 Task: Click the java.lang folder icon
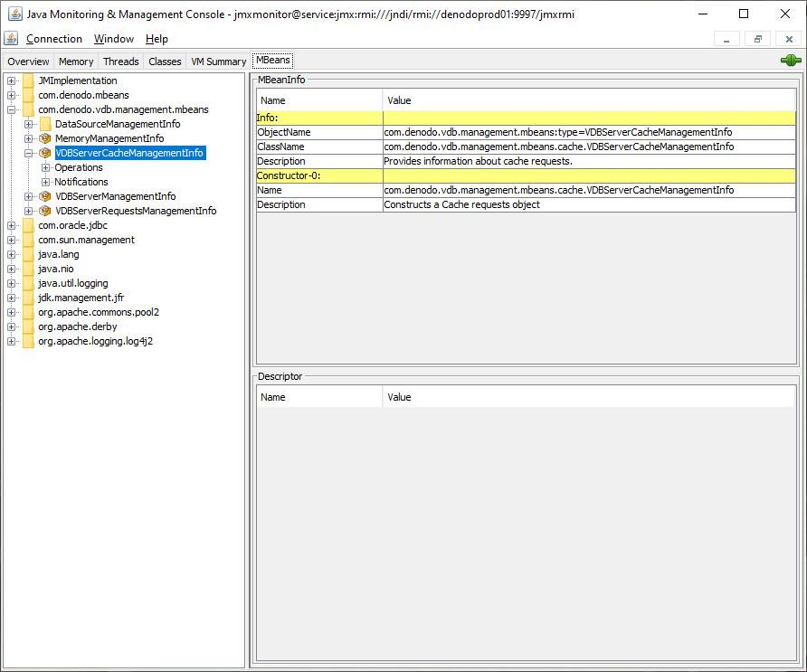28,254
